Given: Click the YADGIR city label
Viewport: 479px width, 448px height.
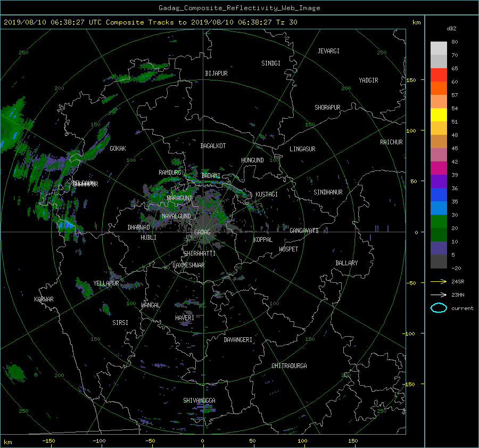Looking at the screenshot, I should point(368,80).
